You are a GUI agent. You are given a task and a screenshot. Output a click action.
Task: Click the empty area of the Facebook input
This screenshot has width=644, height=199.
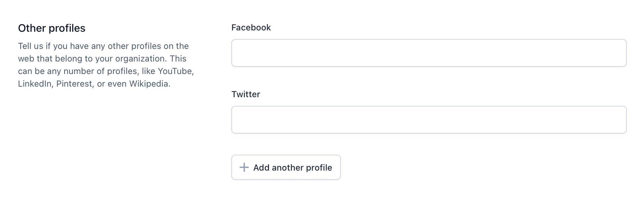point(429,53)
